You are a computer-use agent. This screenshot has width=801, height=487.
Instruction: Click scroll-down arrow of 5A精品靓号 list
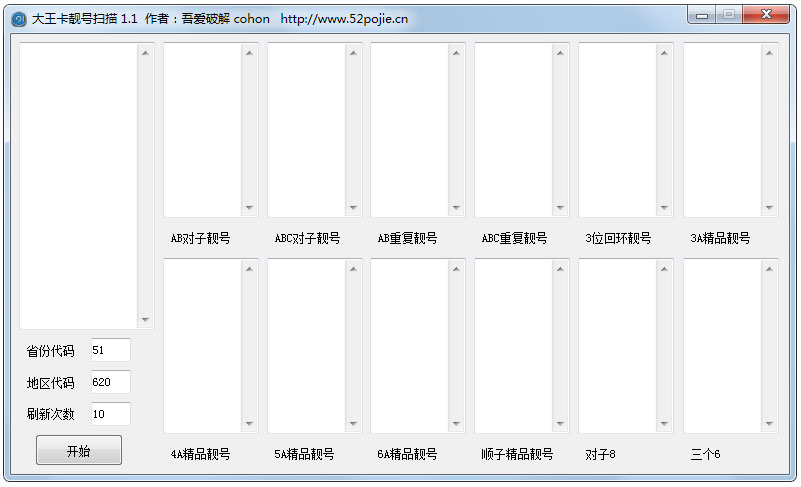coord(353,424)
